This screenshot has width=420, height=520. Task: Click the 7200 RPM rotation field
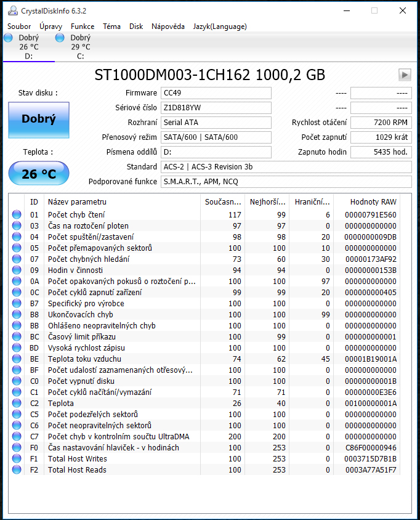click(381, 123)
